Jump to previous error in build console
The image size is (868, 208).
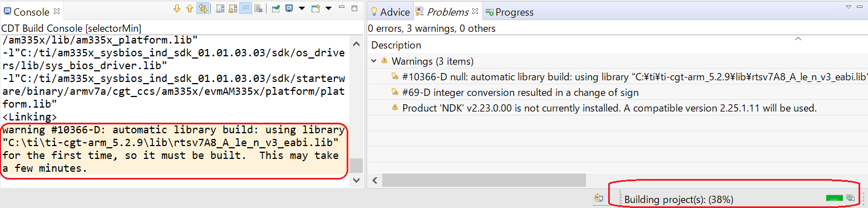(190, 8)
